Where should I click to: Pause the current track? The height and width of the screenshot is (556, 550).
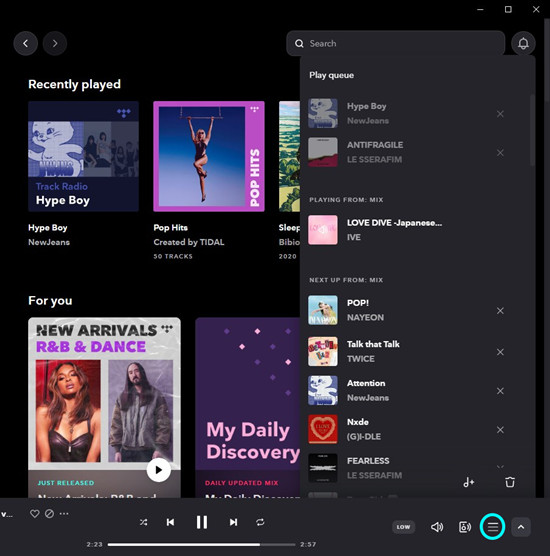(202, 522)
